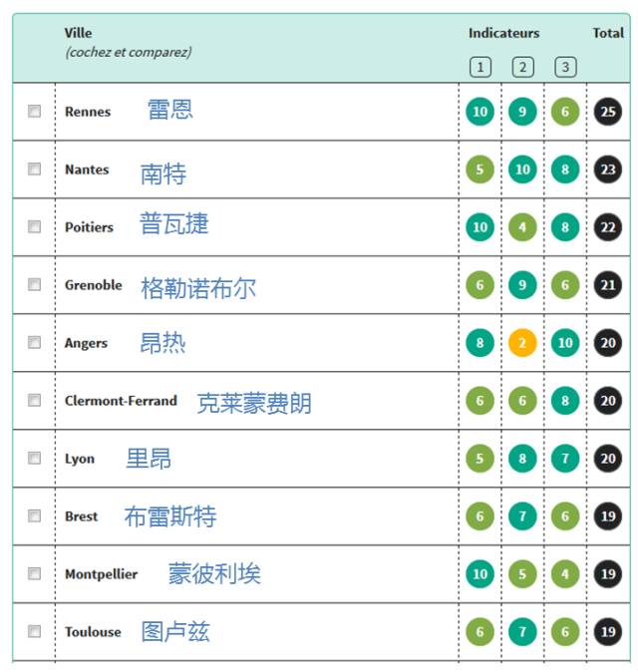The image size is (638, 672).
Task: Open the Brest city name link
Action: coord(82,516)
